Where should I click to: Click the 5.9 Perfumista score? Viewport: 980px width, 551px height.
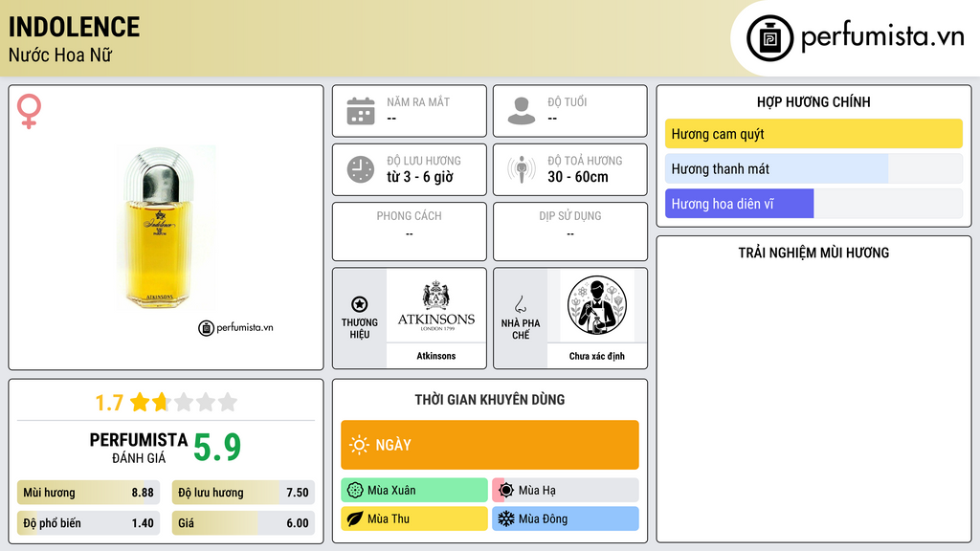(x=217, y=447)
